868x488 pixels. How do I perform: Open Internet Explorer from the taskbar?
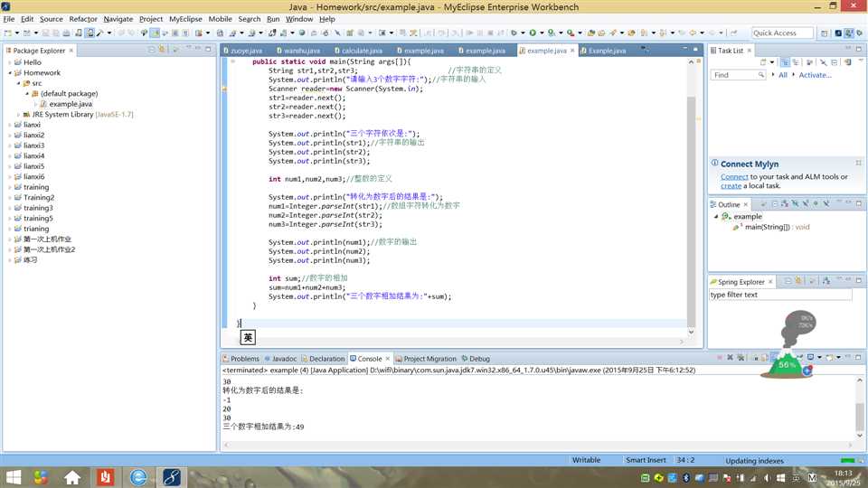pos(138,477)
